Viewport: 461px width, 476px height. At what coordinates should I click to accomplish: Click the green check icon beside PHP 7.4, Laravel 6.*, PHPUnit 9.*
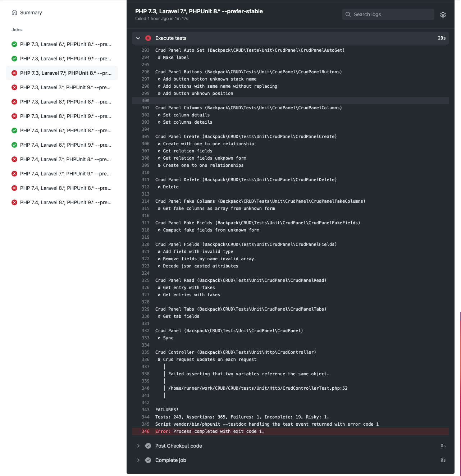pyautogui.click(x=14, y=145)
